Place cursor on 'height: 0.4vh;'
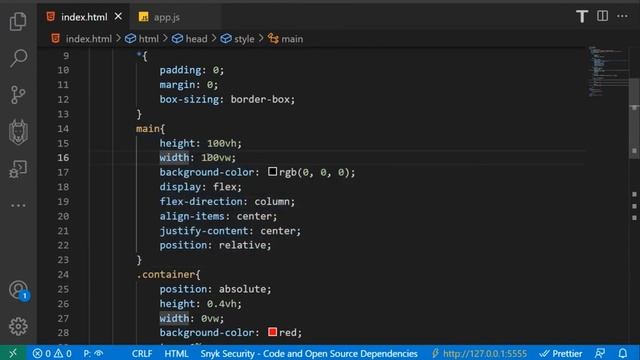This screenshot has width=640, height=360. tap(200, 304)
